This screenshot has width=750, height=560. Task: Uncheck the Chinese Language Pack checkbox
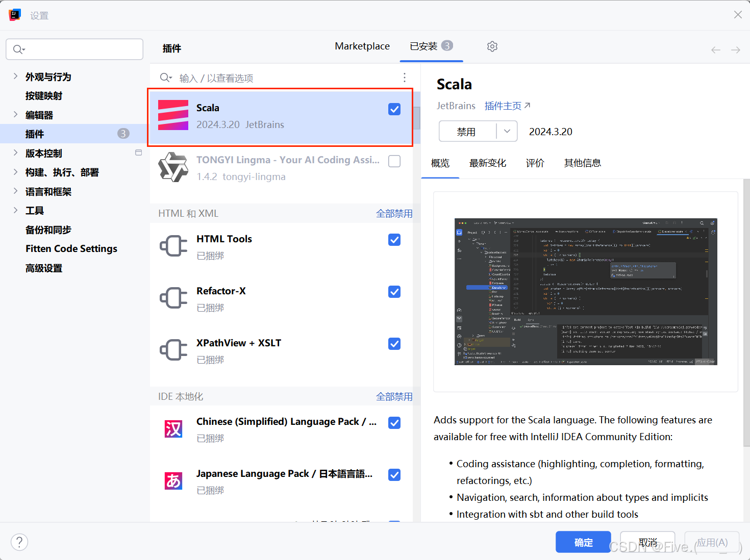(394, 423)
